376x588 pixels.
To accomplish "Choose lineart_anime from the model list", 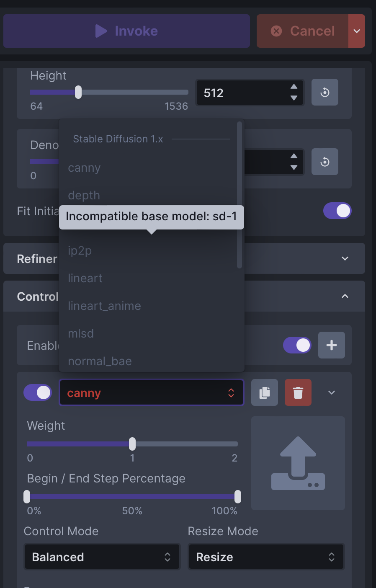I will click(104, 306).
